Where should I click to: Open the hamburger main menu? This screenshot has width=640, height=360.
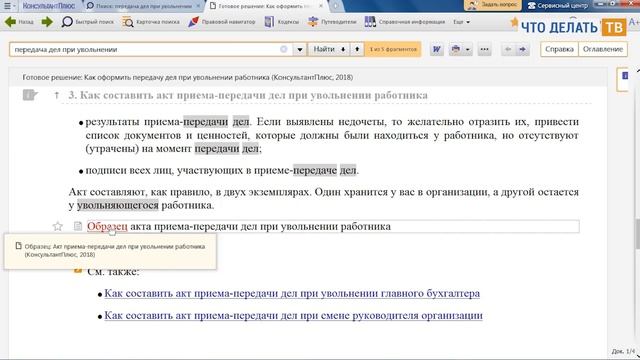(9, 6)
